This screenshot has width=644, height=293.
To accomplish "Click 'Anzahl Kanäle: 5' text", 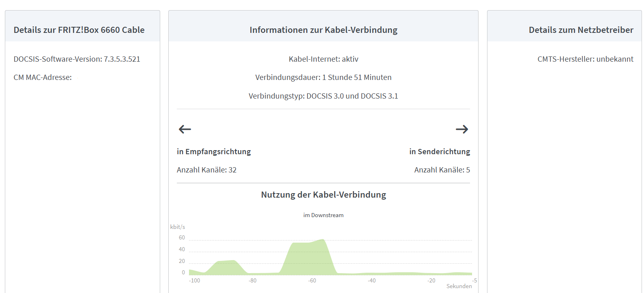I will (442, 170).
